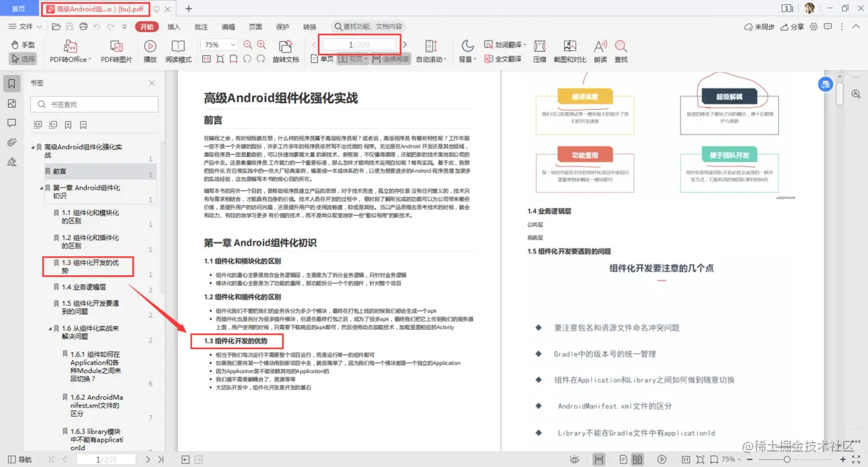Screen dimensions: 868x467
Task: Select bookmark 1.4 业务逻辑层
Action: 84,287
